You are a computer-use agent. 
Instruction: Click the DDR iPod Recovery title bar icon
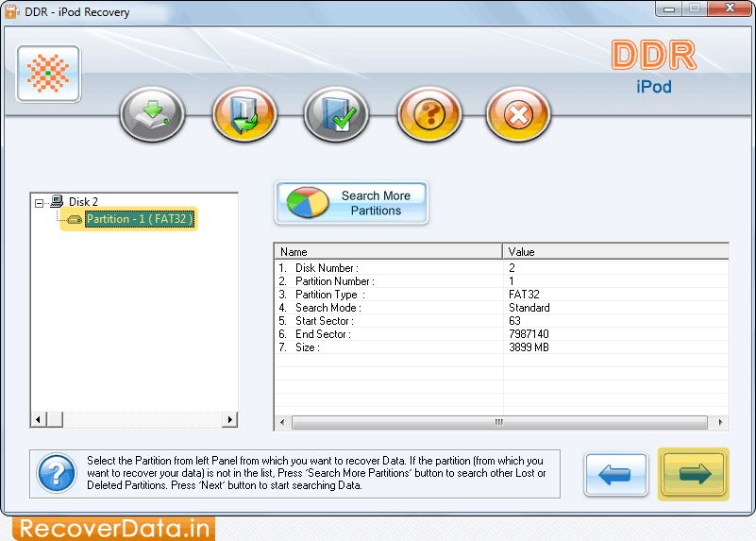pyautogui.click(x=11, y=11)
